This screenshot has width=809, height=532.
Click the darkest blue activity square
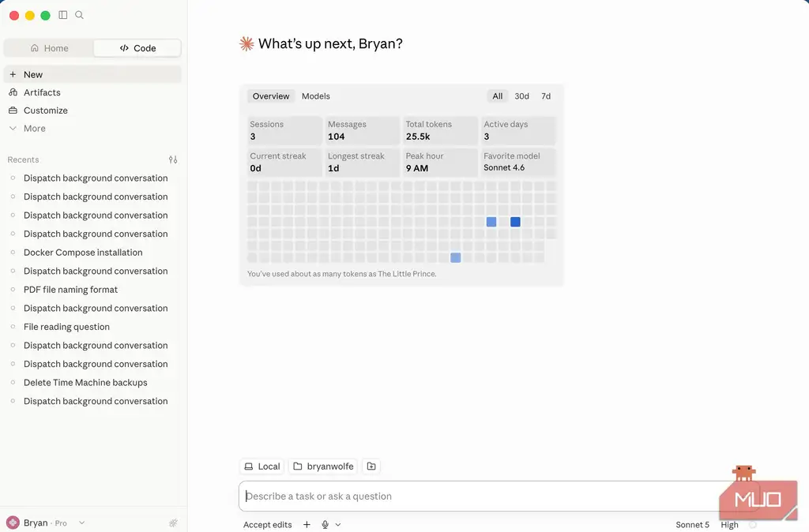[515, 222]
